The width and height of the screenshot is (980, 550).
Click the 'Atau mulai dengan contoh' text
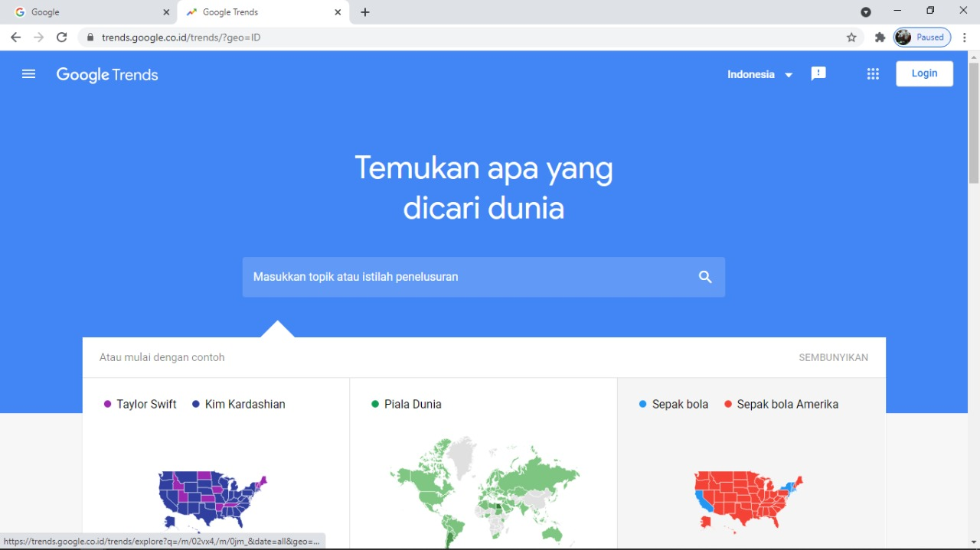pyautogui.click(x=162, y=357)
